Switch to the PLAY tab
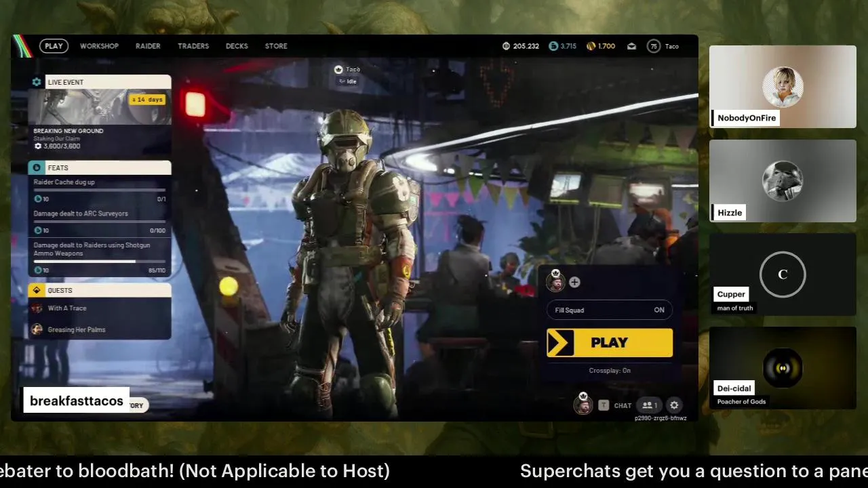Image resolution: width=868 pixels, height=488 pixels. (54, 46)
